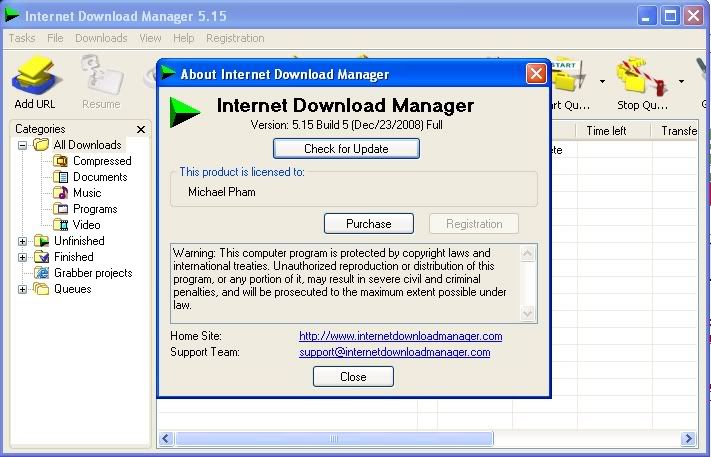The width and height of the screenshot is (711, 457).
Task: Click the Programs category folder icon
Action: pos(60,209)
